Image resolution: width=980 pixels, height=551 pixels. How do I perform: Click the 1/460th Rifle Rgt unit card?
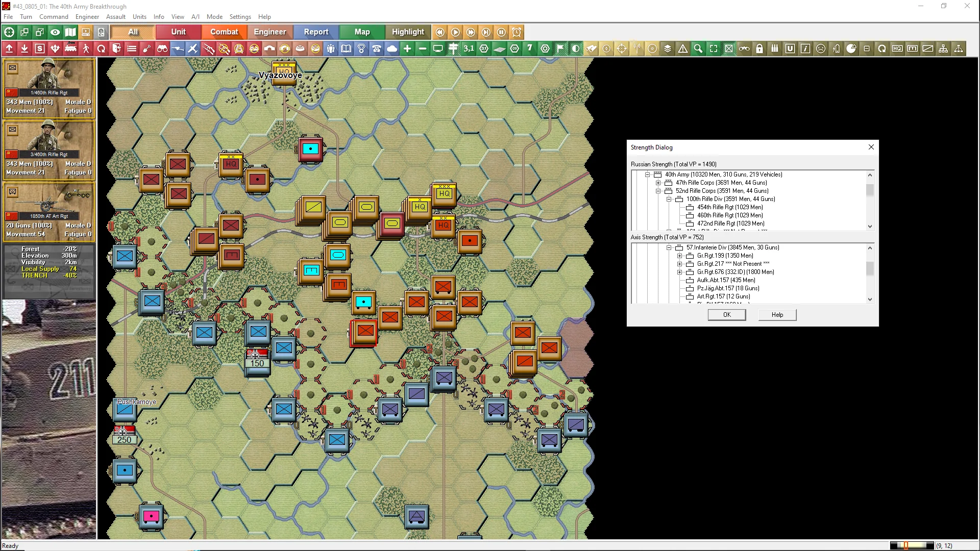click(x=49, y=88)
